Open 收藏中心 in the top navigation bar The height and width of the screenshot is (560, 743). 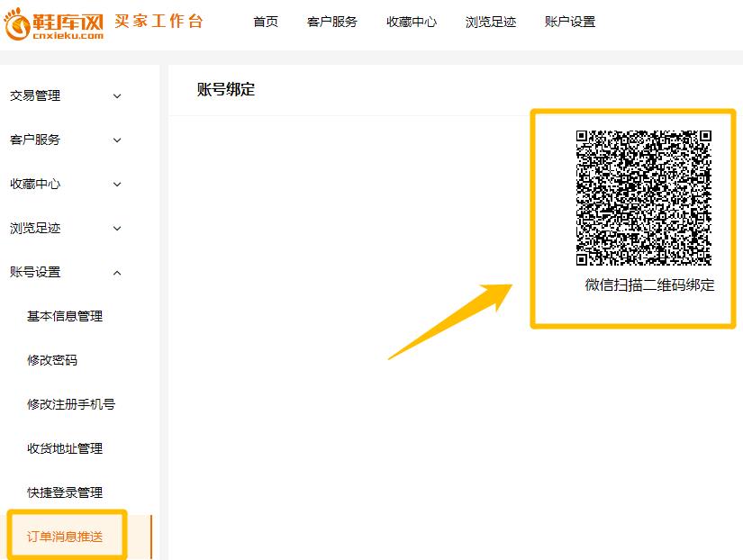[x=412, y=22]
